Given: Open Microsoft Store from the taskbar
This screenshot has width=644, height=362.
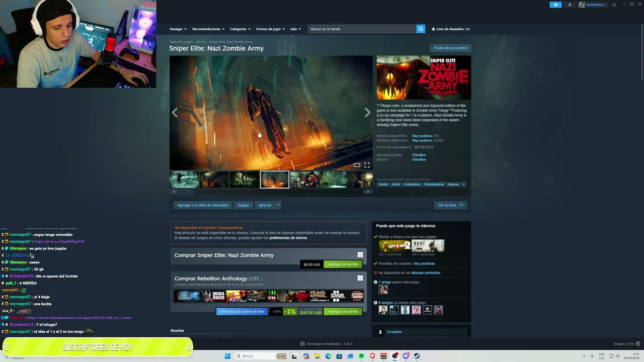Looking at the screenshot, I should coord(339,356).
